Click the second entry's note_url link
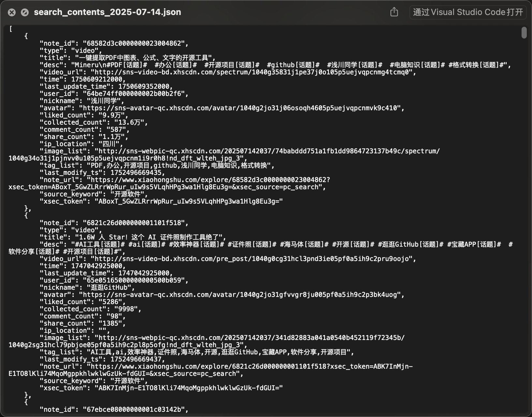This screenshot has width=532, height=417. pyautogui.click(x=211, y=370)
